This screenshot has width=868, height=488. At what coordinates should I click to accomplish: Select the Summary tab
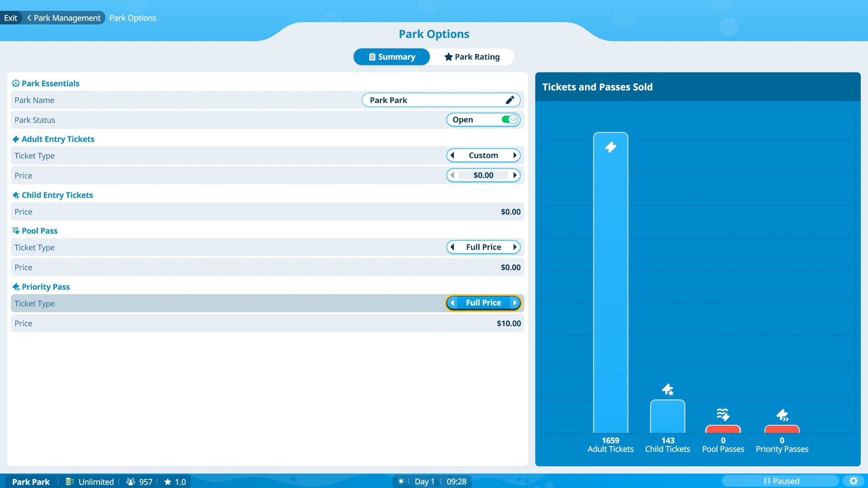pos(391,56)
